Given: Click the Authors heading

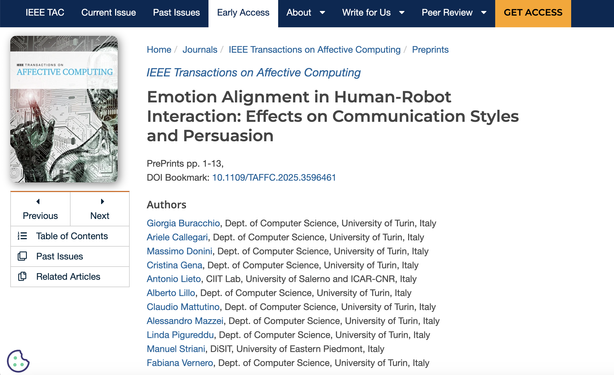Looking at the screenshot, I should point(166,205).
